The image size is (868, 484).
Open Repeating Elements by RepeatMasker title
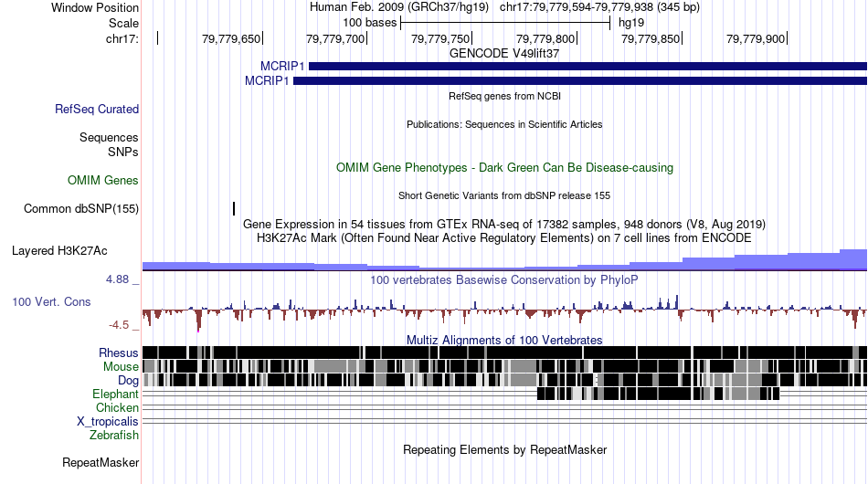pos(504,449)
